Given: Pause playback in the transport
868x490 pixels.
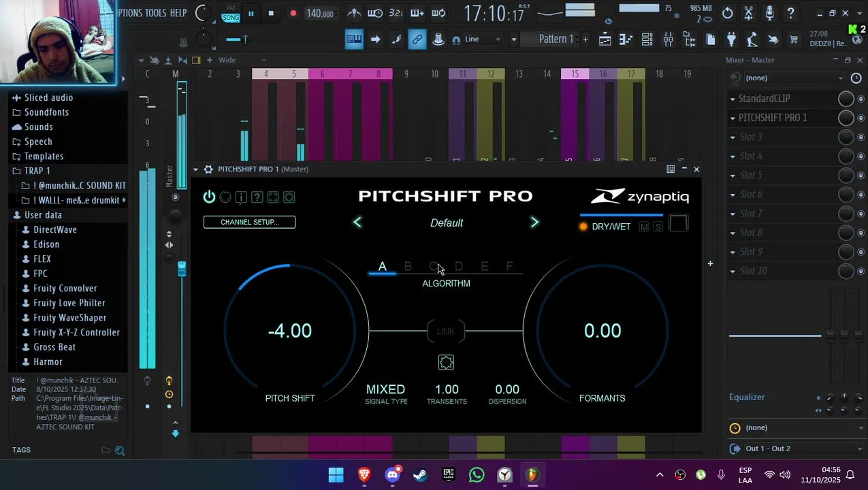Looking at the screenshot, I should (251, 14).
